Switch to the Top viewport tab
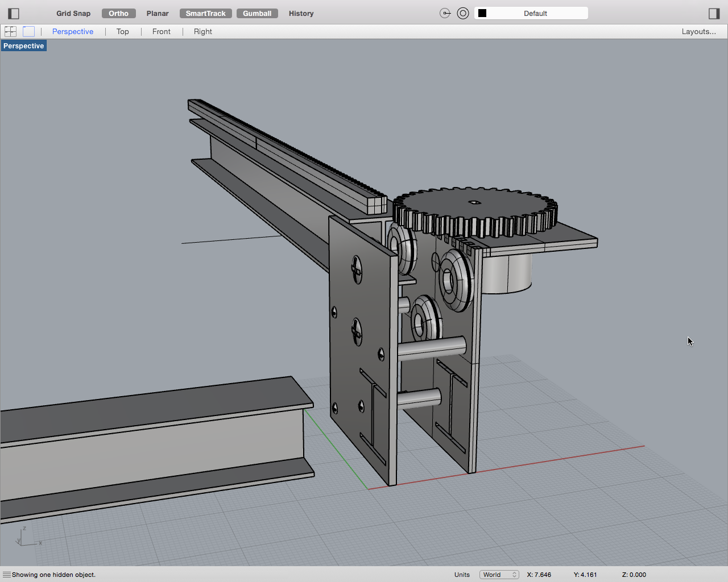728x582 pixels. [x=123, y=31]
